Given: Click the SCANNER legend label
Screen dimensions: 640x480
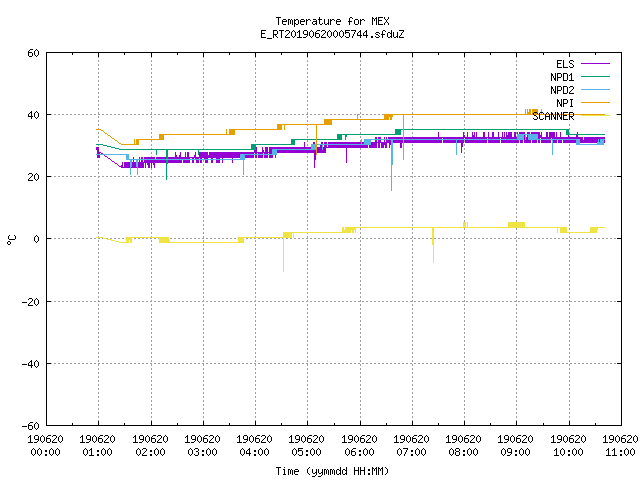Looking at the screenshot, I should pos(553,116).
